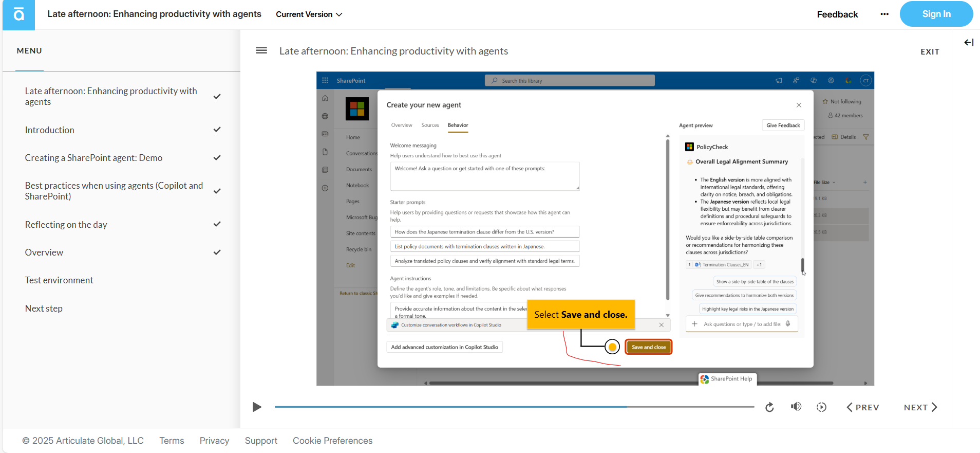Click the Sign In button
Screen dimensions: 980x453
pos(936,14)
